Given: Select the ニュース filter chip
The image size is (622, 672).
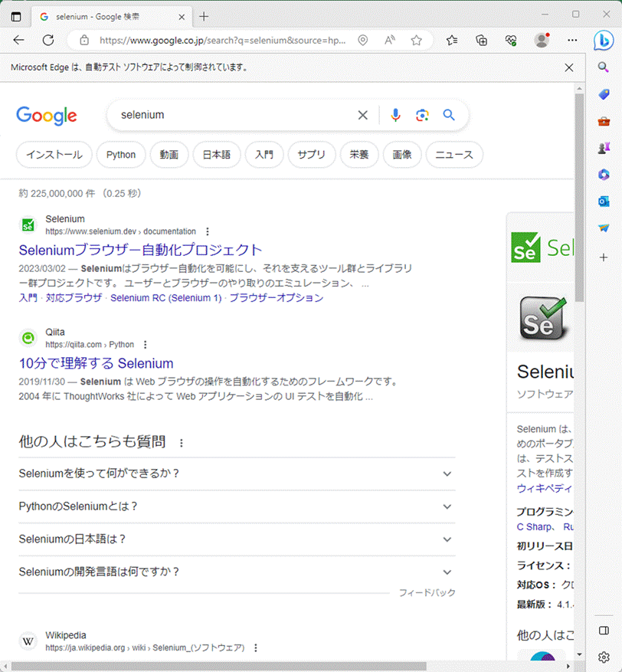Looking at the screenshot, I should (454, 155).
